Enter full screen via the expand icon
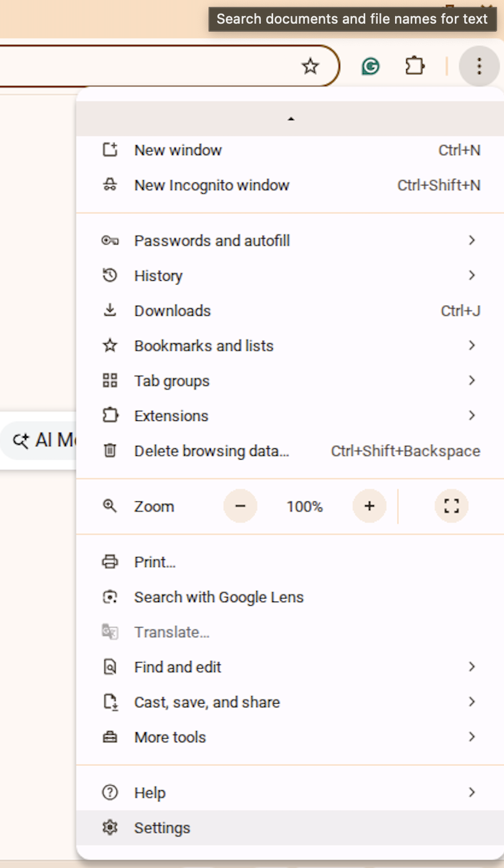 [451, 506]
